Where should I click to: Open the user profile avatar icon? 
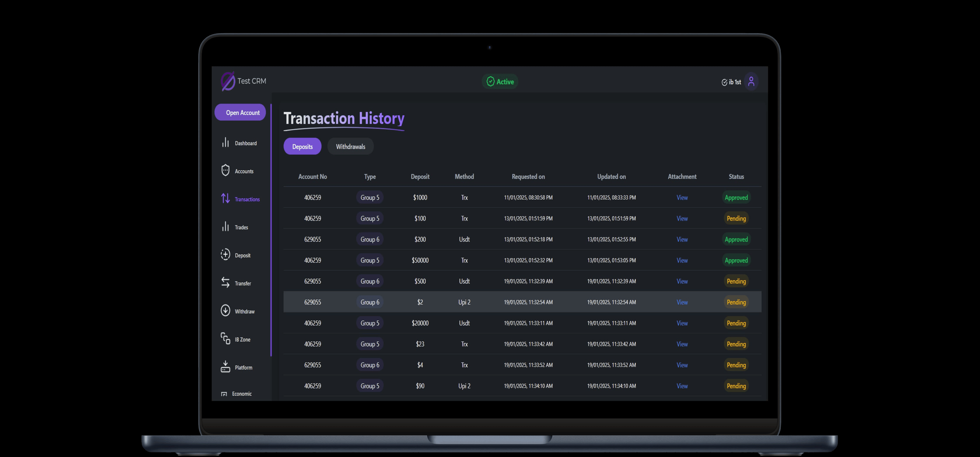click(x=751, y=82)
